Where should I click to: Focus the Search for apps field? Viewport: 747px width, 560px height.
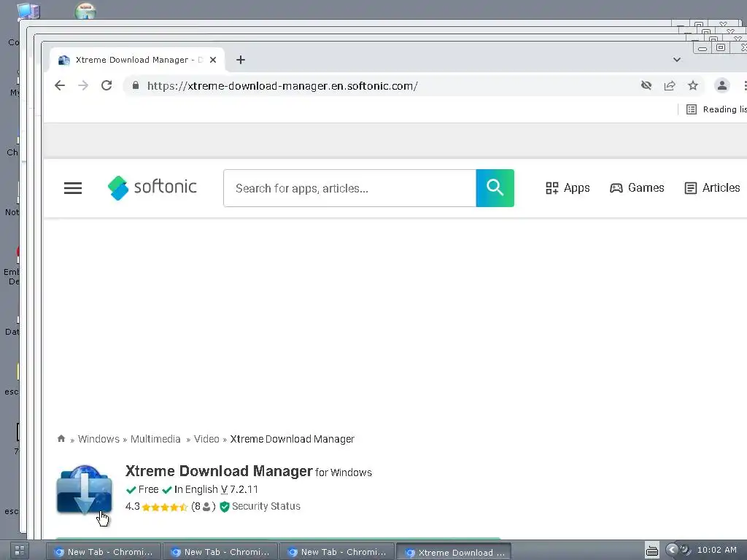point(349,188)
